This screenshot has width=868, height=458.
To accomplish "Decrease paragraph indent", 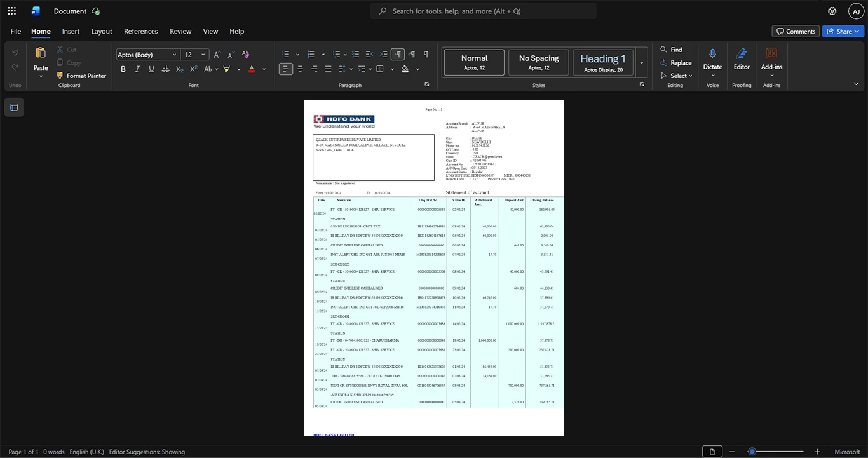I will point(370,54).
